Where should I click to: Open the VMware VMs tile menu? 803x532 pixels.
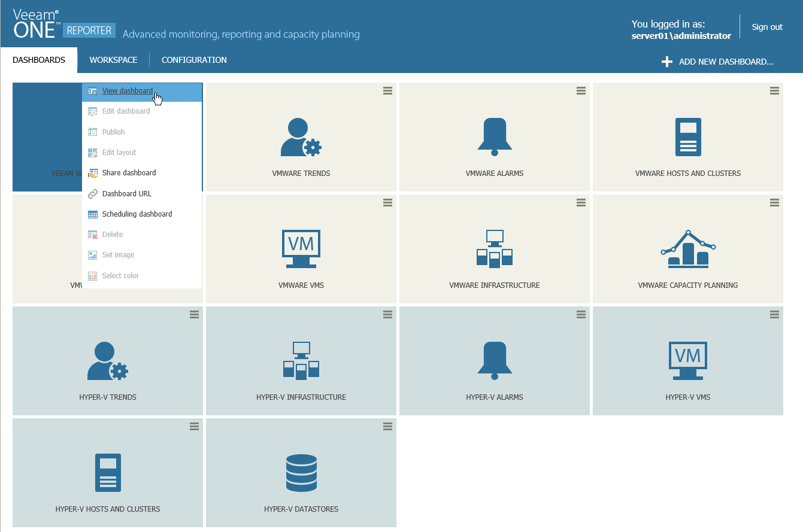coord(387,202)
